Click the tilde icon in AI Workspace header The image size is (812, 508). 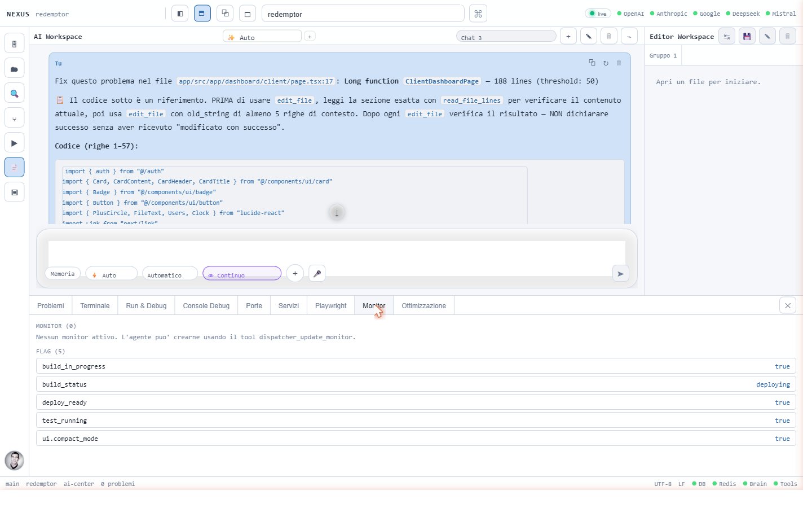pos(629,36)
